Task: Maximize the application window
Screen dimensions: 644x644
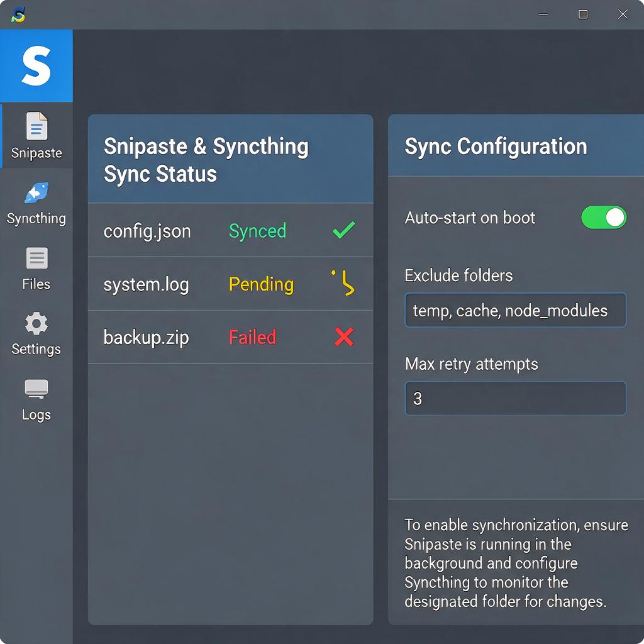Action: coord(583,14)
